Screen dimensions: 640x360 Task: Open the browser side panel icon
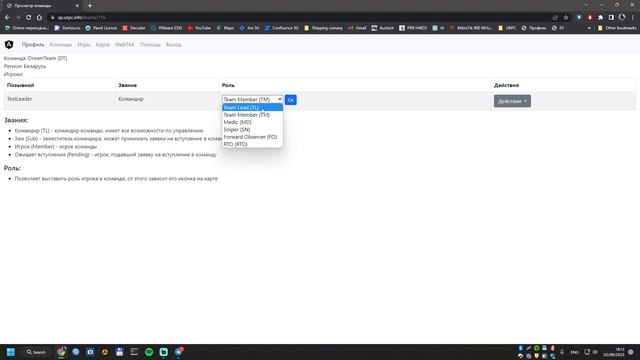pyautogui.click(x=611, y=18)
